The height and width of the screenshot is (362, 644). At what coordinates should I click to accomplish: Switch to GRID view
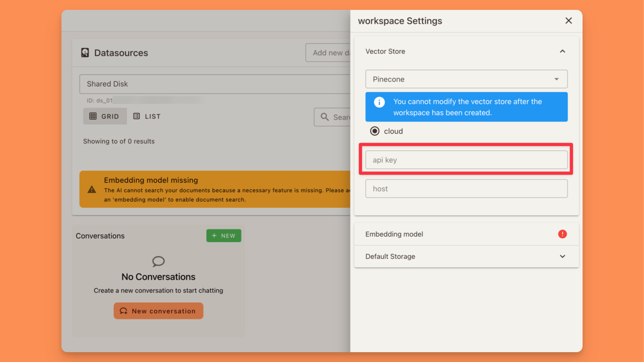coord(104,116)
